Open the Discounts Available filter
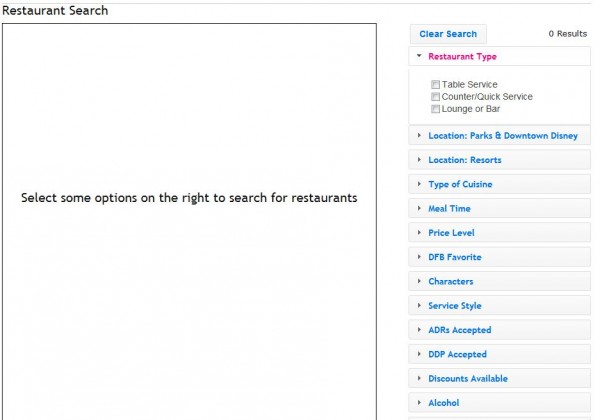Image resolution: width=600 pixels, height=420 pixels. (467, 379)
